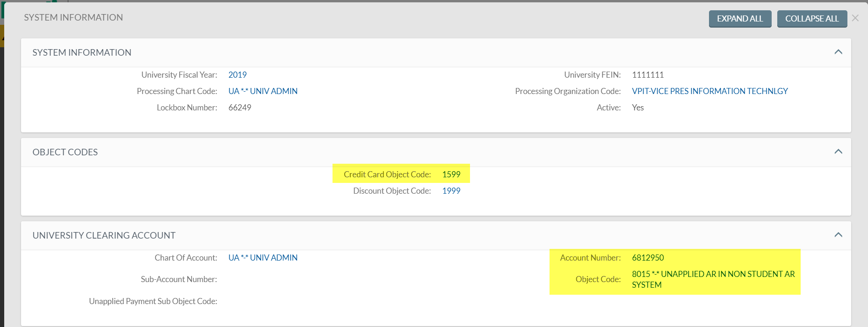This screenshot has width=868, height=327.
Task: Collapse the Object Codes section chevron
Action: coord(838,152)
